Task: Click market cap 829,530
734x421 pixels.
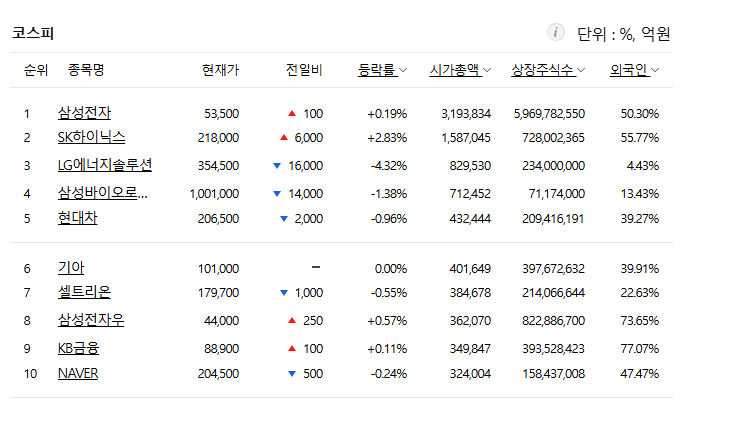Action: click(470, 166)
